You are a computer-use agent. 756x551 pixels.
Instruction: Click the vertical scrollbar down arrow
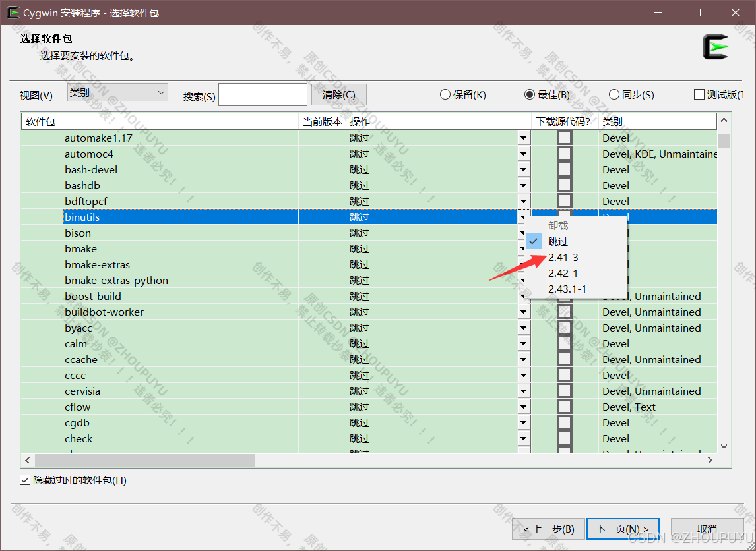pyautogui.click(x=724, y=446)
